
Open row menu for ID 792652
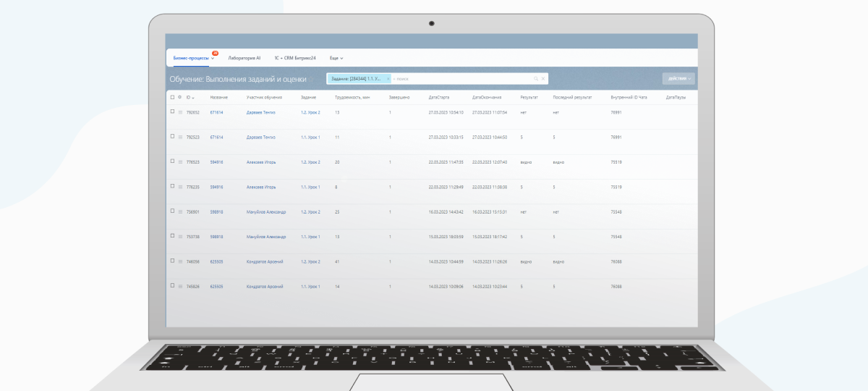point(180,112)
